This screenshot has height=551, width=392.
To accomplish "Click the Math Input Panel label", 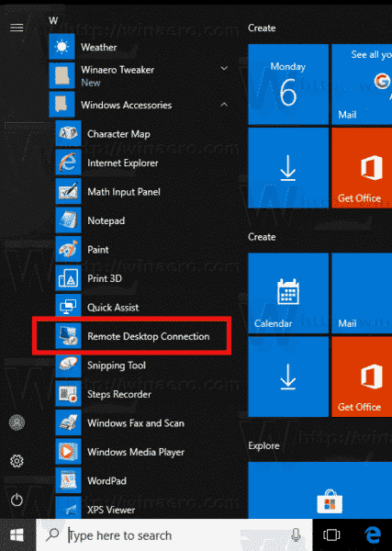I will [x=124, y=192].
